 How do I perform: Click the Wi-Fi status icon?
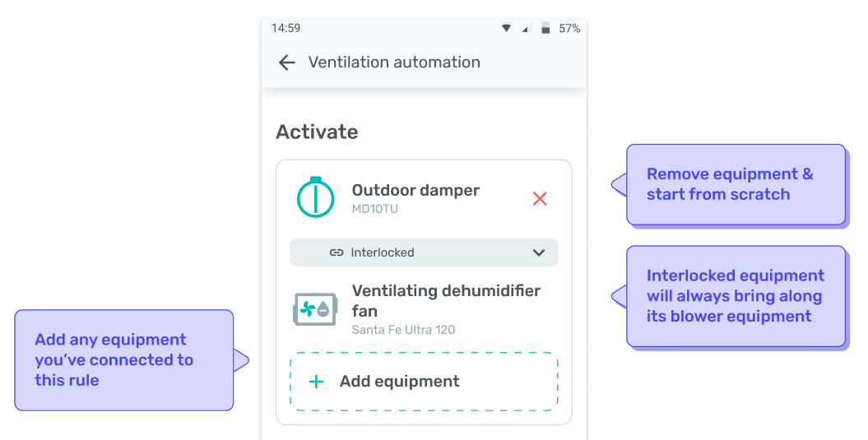pyautogui.click(x=506, y=28)
